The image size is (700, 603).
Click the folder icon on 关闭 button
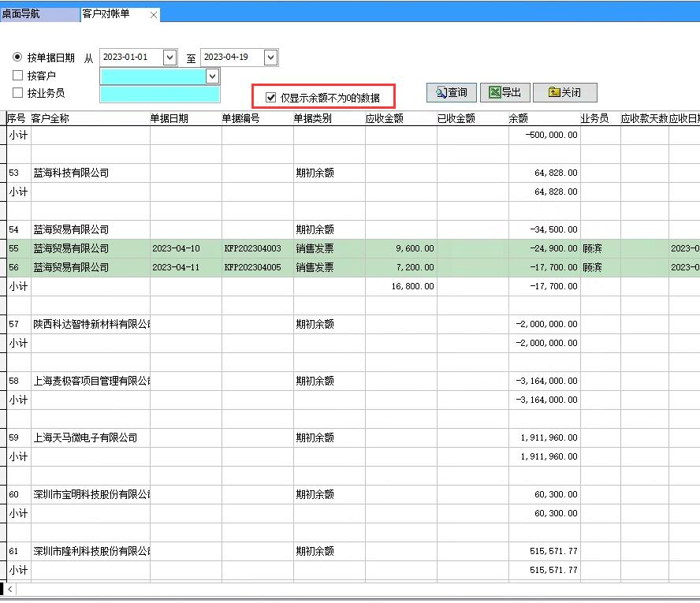tap(553, 93)
